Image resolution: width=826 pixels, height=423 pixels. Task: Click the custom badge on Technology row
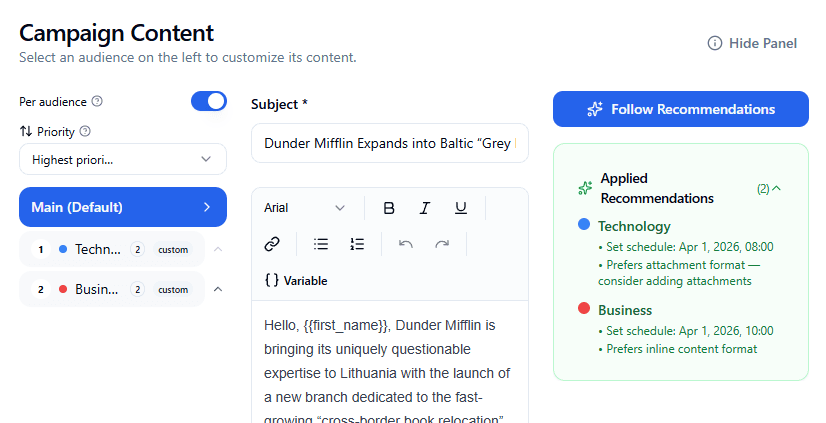pyautogui.click(x=173, y=250)
